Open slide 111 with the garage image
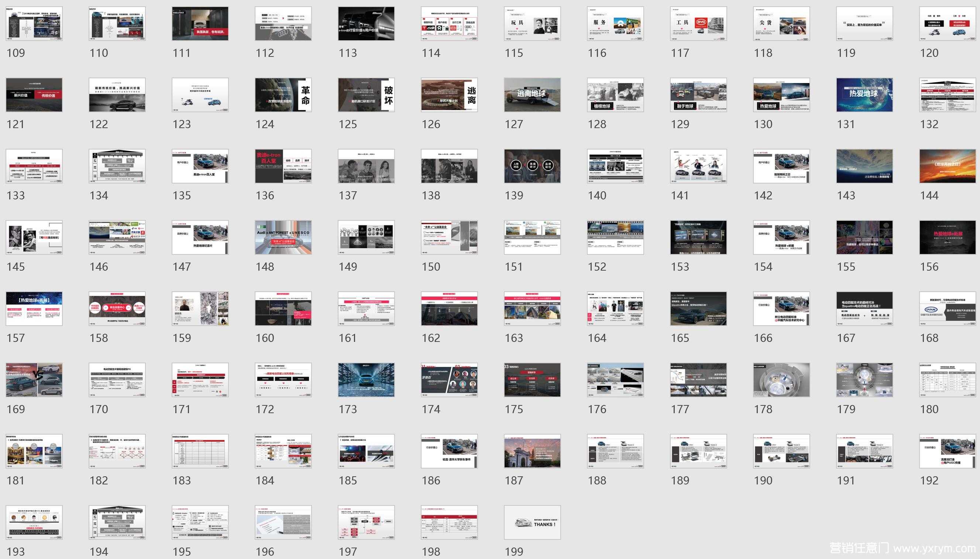This screenshot has width=980, height=559. pyautogui.click(x=200, y=23)
